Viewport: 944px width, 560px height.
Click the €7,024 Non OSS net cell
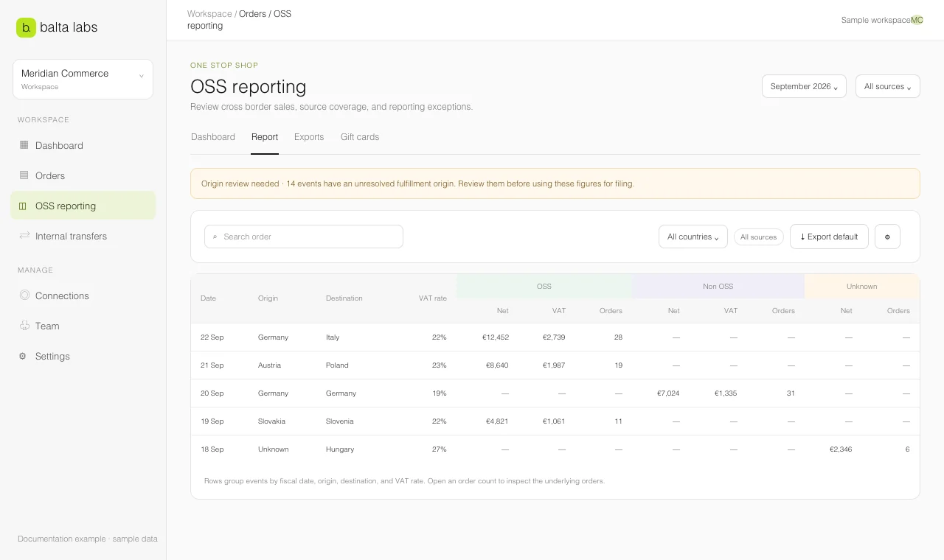(668, 393)
